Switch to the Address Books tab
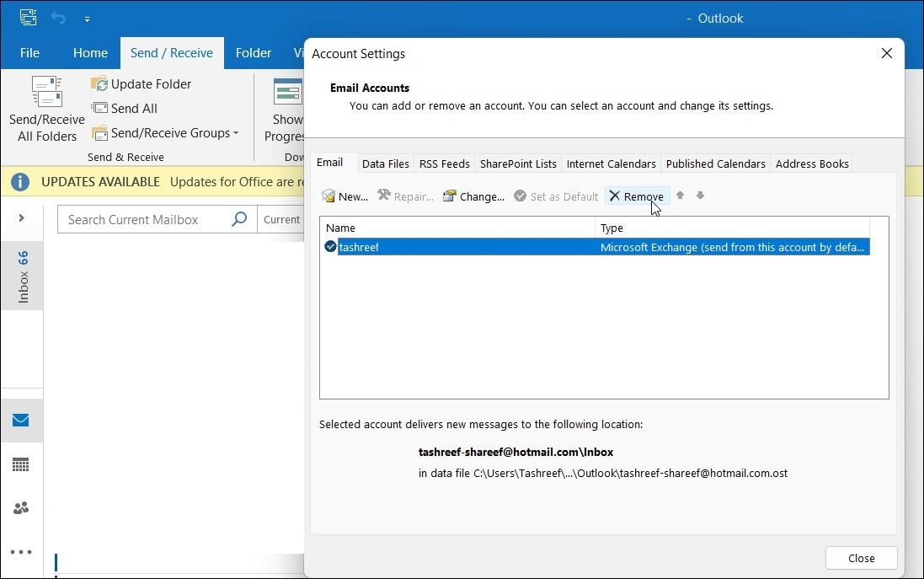Screen dimensions: 924x579 click(x=812, y=164)
